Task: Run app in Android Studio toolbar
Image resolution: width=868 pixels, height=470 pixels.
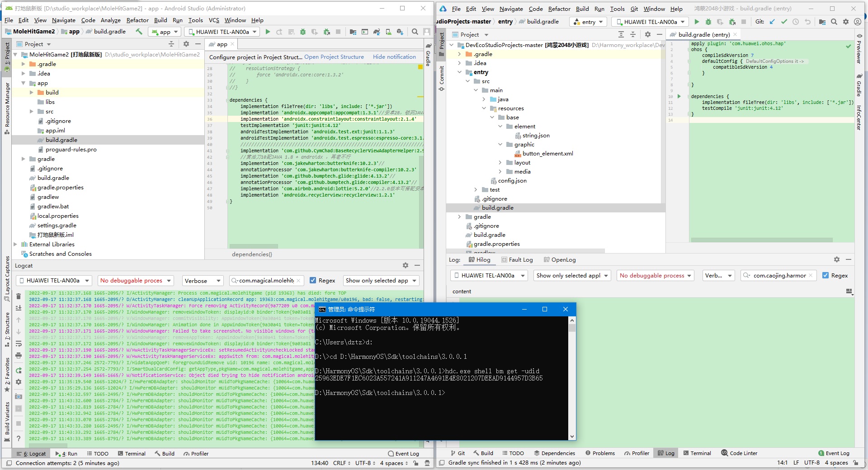Action: tap(268, 32)
